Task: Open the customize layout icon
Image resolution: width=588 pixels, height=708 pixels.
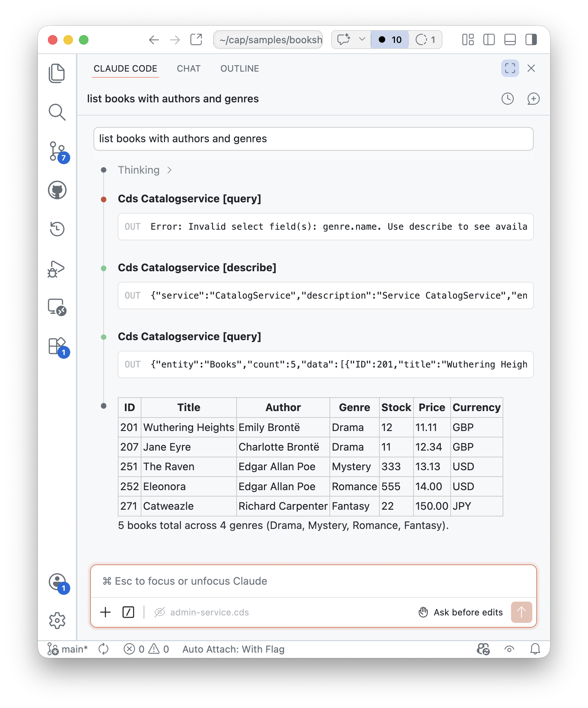Action: pyautogui.click(x=468, y=40)
